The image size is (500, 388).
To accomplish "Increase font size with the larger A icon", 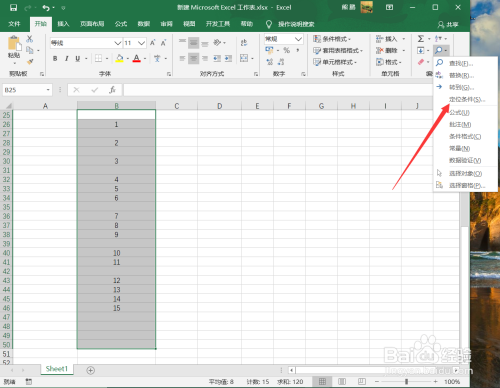I will click(x=153, y=43).
